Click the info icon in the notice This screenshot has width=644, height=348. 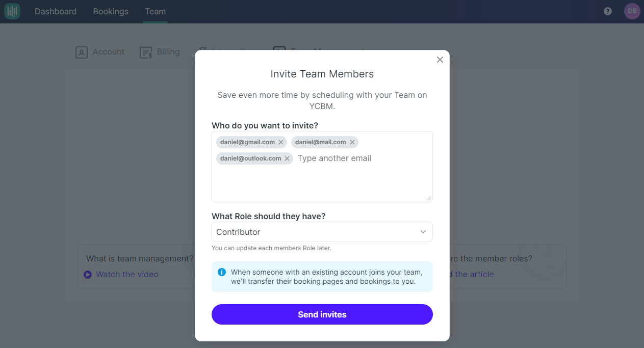tap(222, 272)
